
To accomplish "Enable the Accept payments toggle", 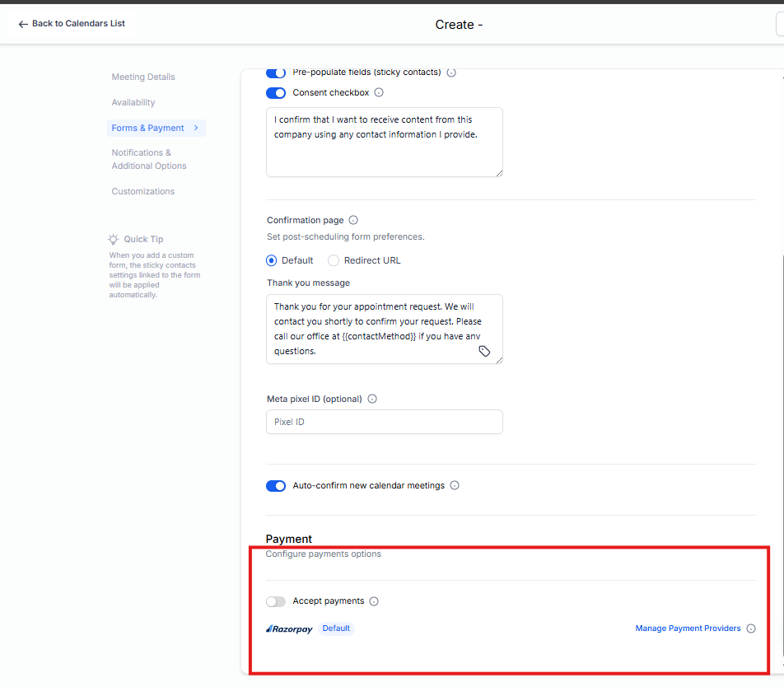I will click(x=276, y=601).
